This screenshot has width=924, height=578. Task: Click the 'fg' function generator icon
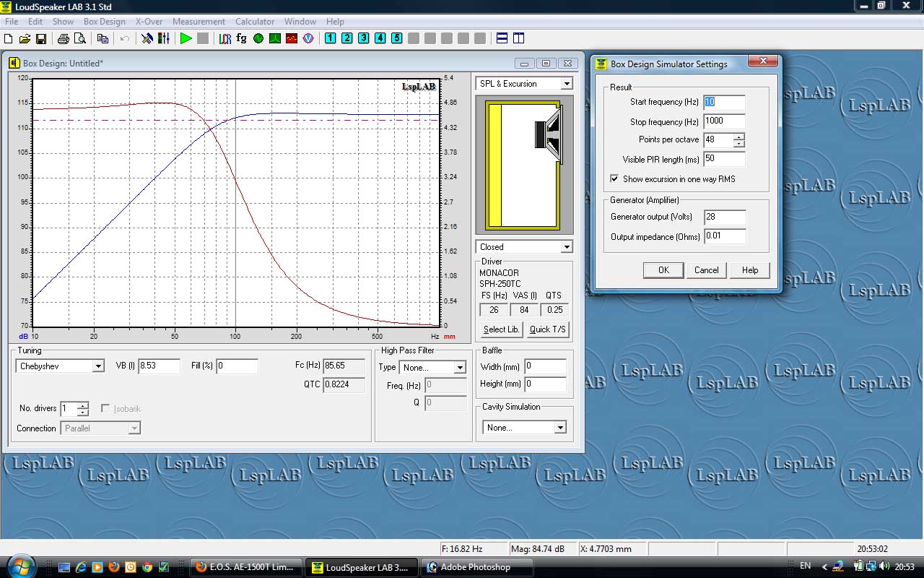241,38
